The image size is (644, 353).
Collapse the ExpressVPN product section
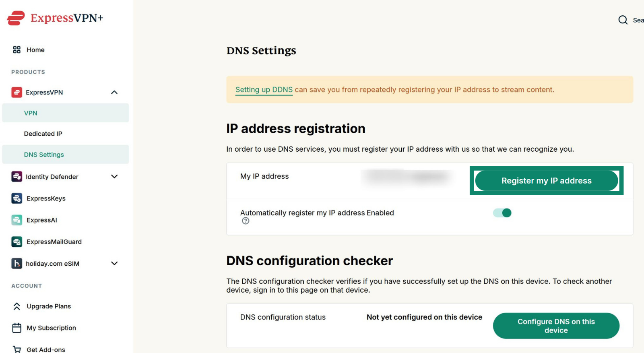[114, 92]
